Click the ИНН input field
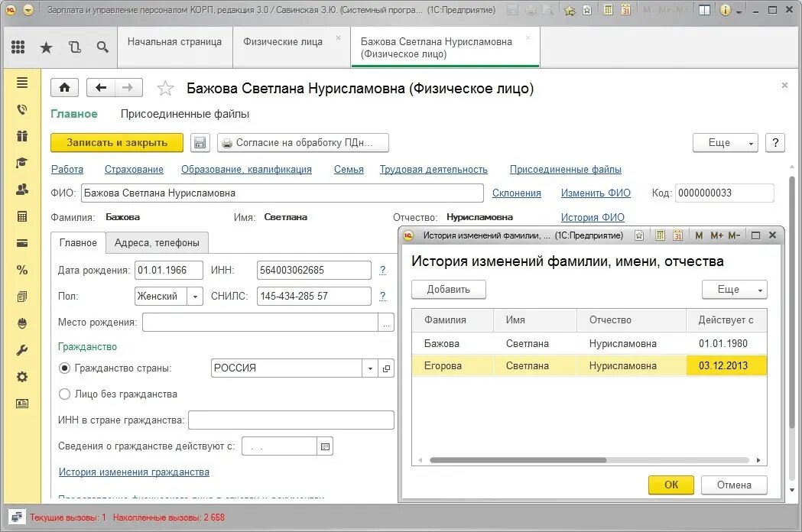802x532 pixels. pyautogui.click(x=314, y=270)
